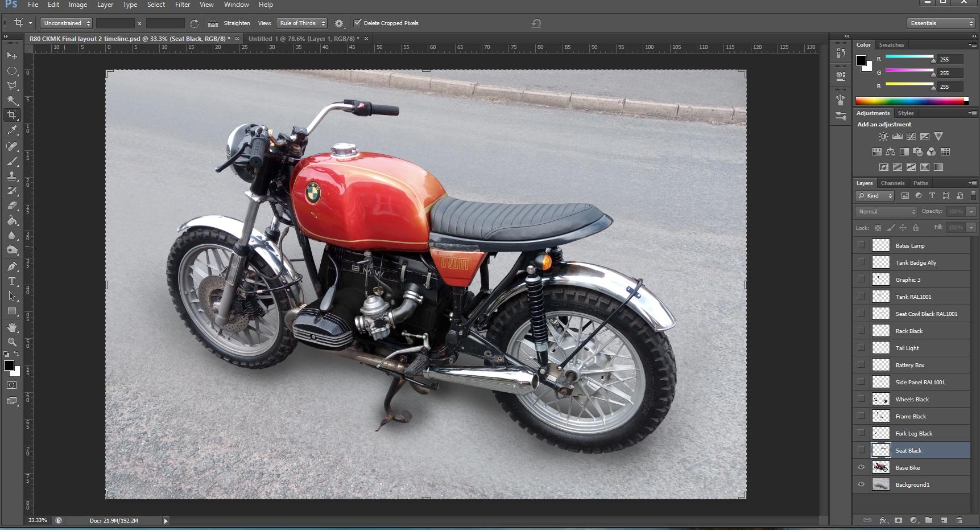Open crop tool preset picker arrow

[x=30, y=23]
